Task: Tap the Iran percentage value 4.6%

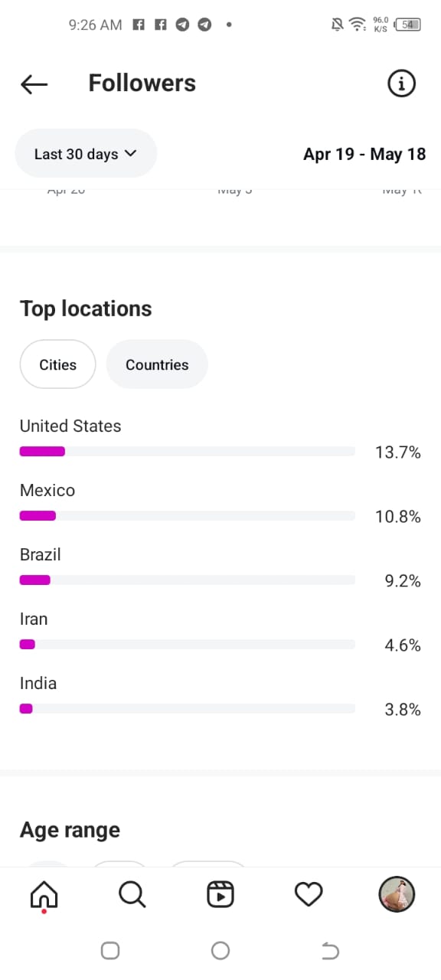Action: [x=403, y=645]
